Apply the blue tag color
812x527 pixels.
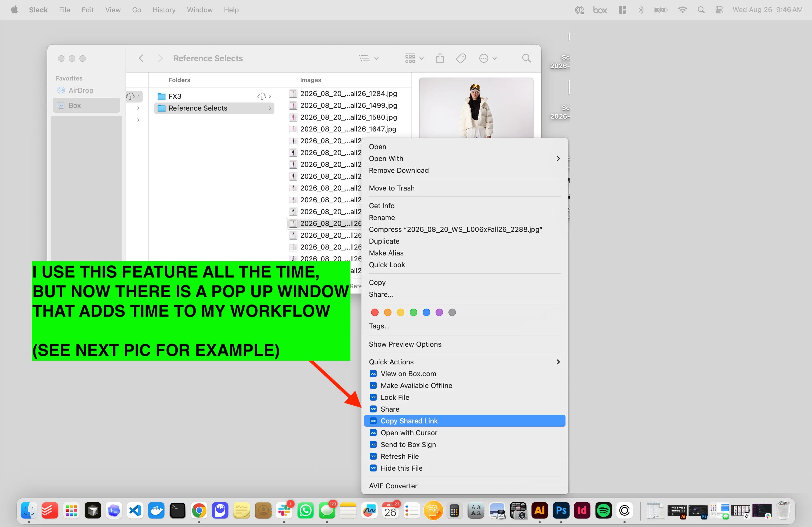point(426,312)
